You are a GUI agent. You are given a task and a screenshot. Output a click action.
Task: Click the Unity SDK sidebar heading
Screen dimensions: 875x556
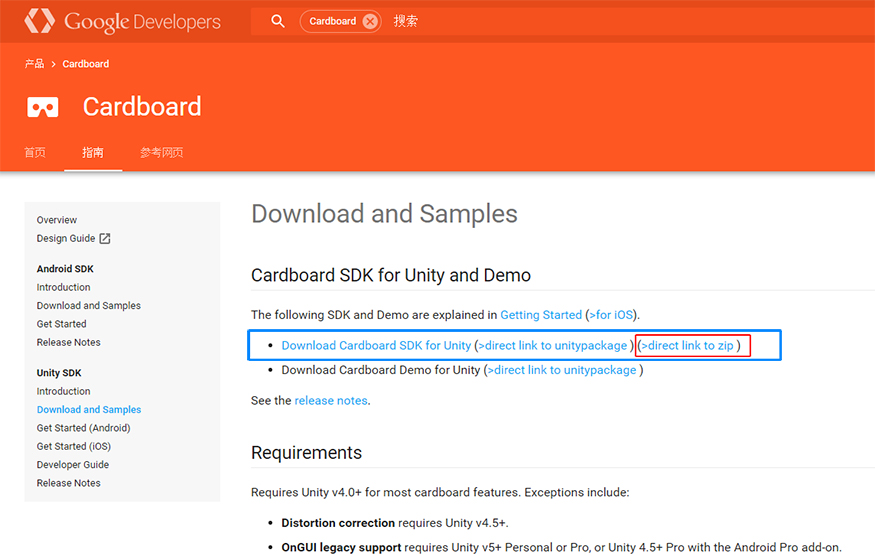pos(59,373)
